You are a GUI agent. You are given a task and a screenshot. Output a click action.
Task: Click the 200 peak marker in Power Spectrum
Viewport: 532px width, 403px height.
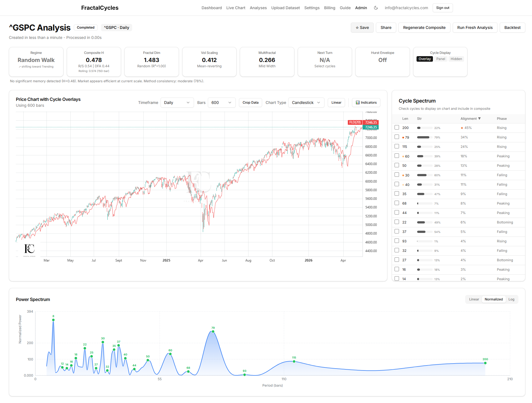tap(485, 363)
